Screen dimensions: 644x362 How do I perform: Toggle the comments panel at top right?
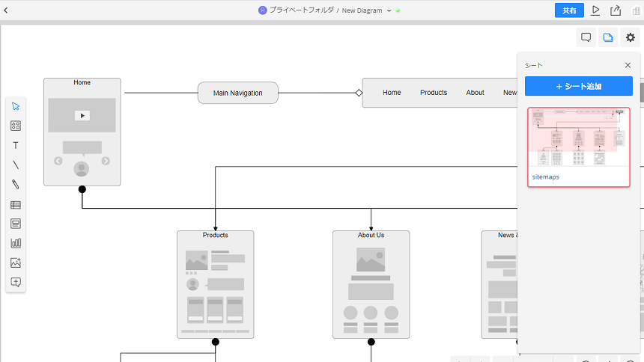[x=586, y=37]
